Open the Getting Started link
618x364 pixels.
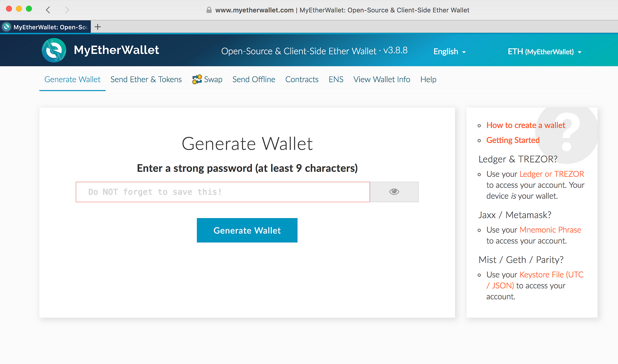pyautogui.click(x=513, y=140)
